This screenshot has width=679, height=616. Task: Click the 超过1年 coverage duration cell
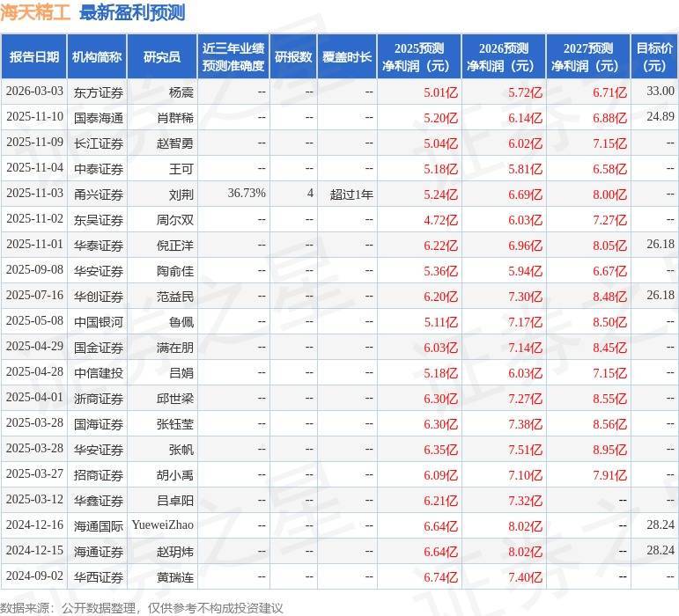pyautogui.click(x=351, y=194)
